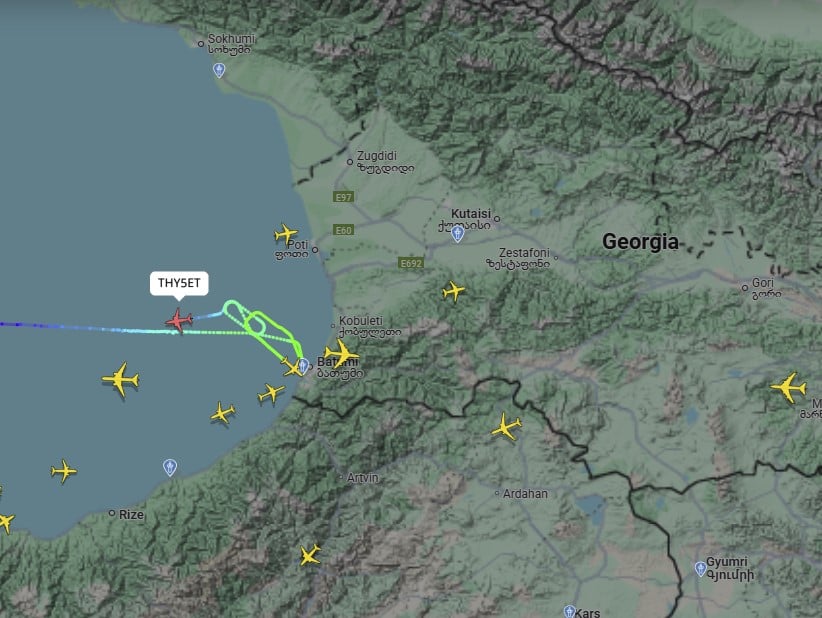Click the large plane over the Black Sea
822x618 pixels.
[x=121, y=379]
